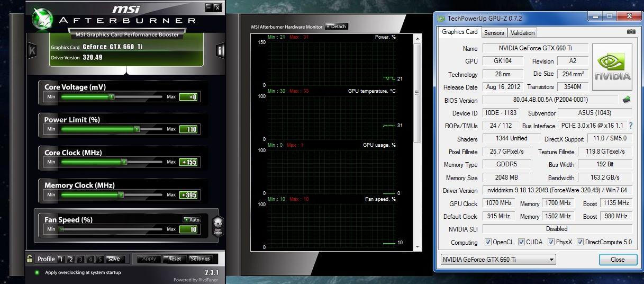Click the Driver Version field in GPU-Z
The width and height of the screenshot is (644, 284).
tap(557, 191)
